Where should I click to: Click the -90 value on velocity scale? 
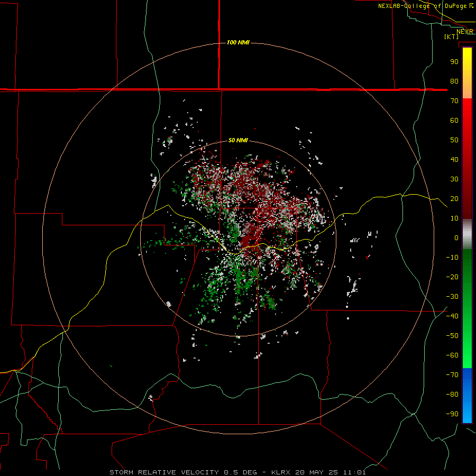[x=452, y=414]
